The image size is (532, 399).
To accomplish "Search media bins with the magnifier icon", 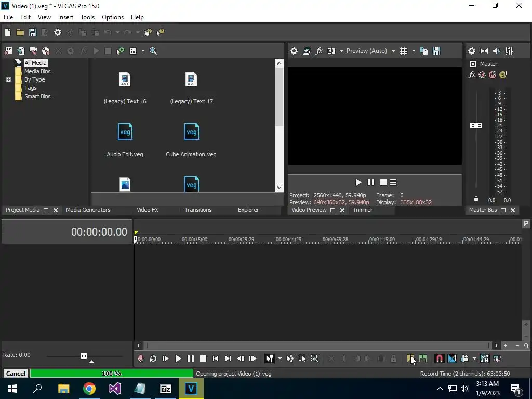I will [153, 51].
